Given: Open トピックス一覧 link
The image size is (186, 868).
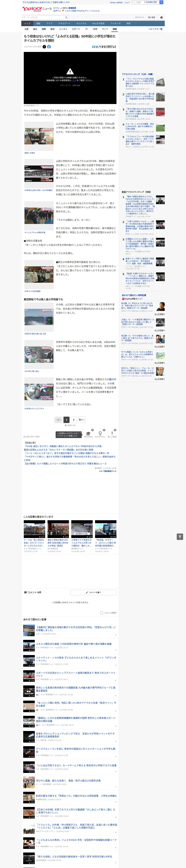Looking at the screenshot, I should [x=156, y=29].
